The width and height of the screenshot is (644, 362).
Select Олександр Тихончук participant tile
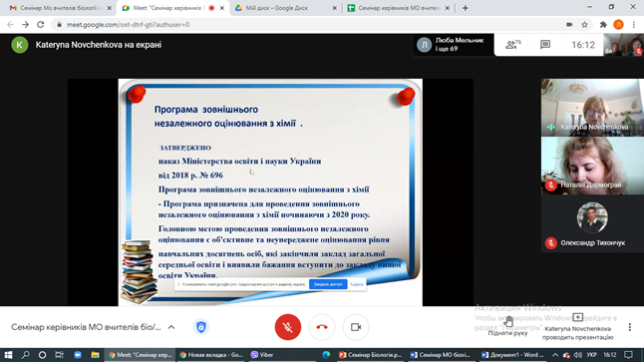tap(592, 224)
